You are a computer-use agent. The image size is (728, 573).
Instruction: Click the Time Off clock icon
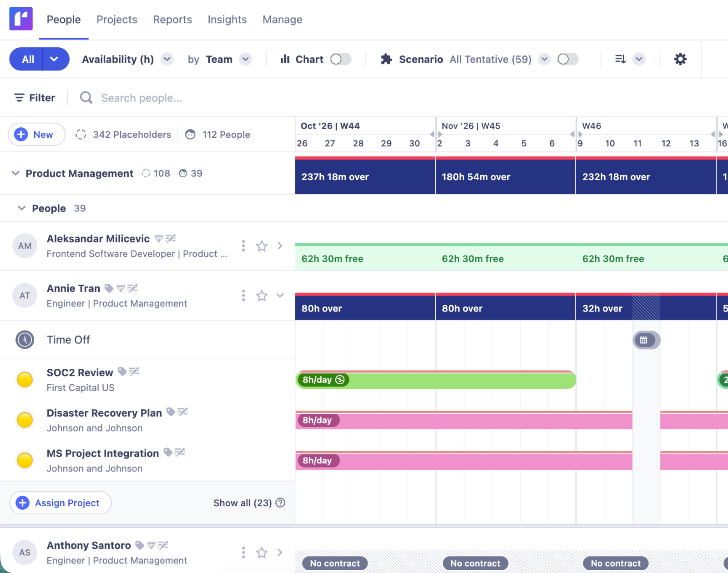tap(25, 340)
